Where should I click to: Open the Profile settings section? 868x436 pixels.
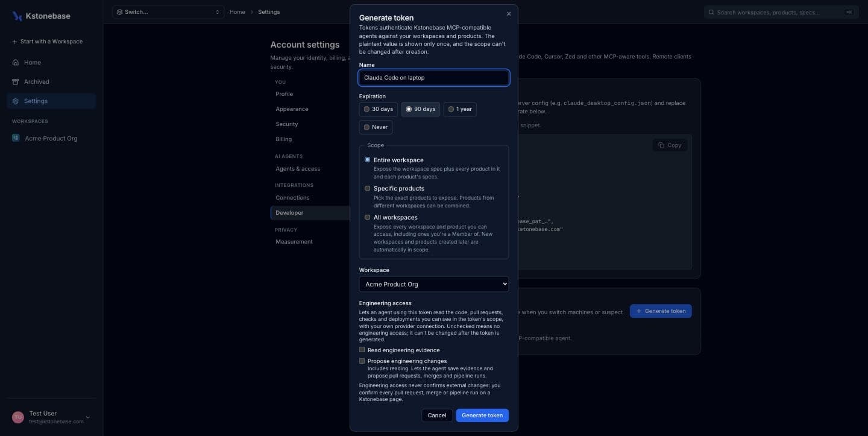284,94
